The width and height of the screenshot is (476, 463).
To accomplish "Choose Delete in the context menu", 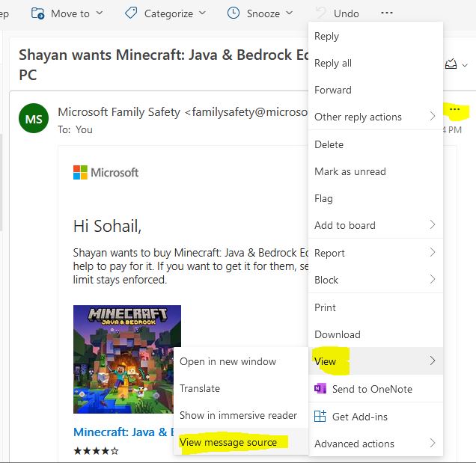I will (x=376, y=144).
